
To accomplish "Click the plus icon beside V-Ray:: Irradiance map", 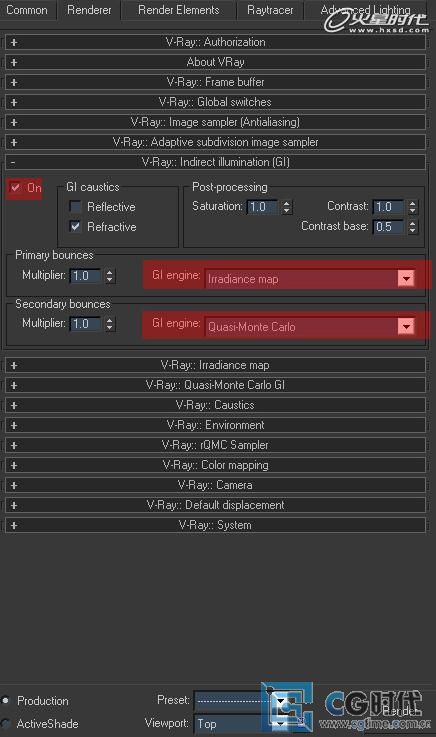I will pyautogui.click(x=14, y=365).
